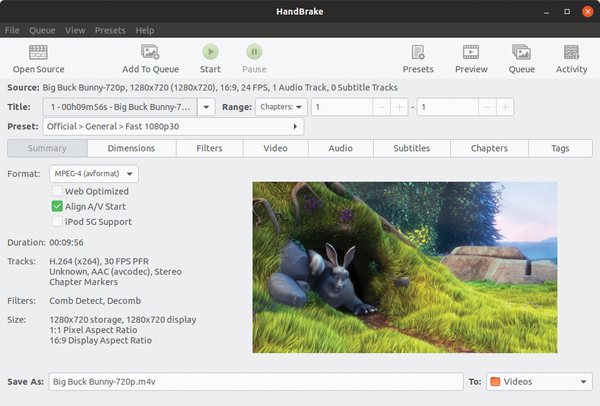
Task: Click the 'Unknown, AAC (avcodec), Stereo' text
Action: pyautogui.click(x=115, y=271)
